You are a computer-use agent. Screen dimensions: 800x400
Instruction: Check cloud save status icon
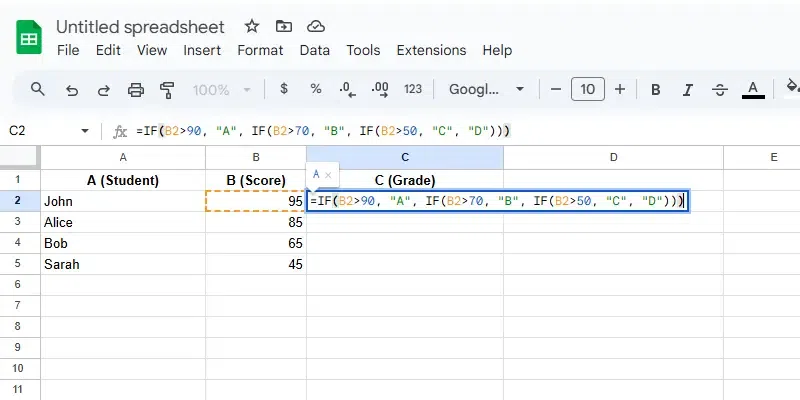pos(316,27)
